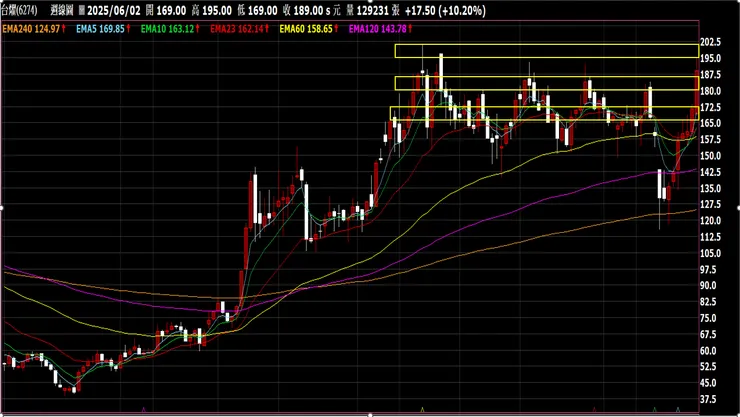Select the EMA240 124.97 indicator label
The image size is (740, 417).
click(x=31, y=29)
